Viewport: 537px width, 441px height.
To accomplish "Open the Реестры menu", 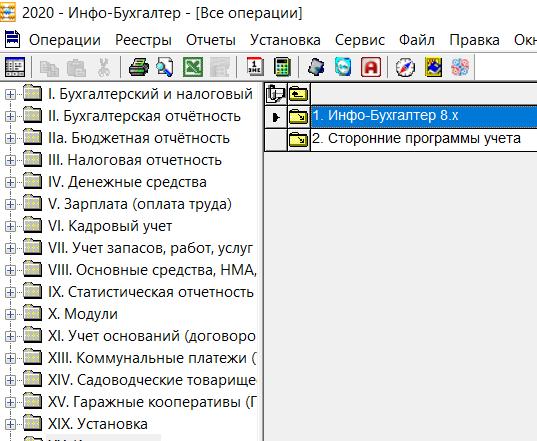I will click(x=143, y=40).
